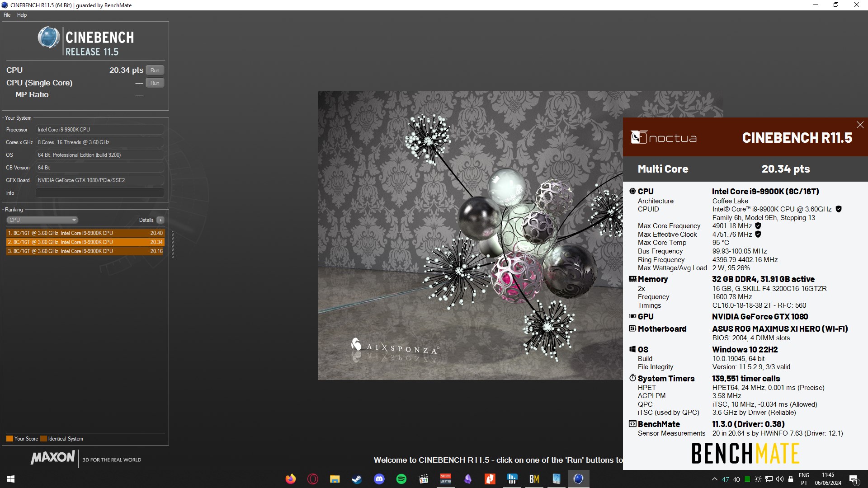Click the BenchMate section icon

click(632, 424)
